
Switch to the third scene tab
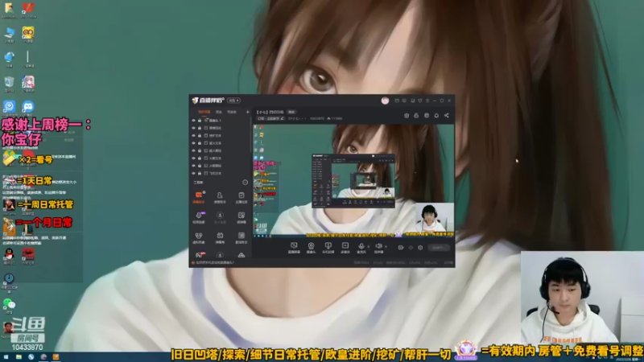tap(232, 112)
